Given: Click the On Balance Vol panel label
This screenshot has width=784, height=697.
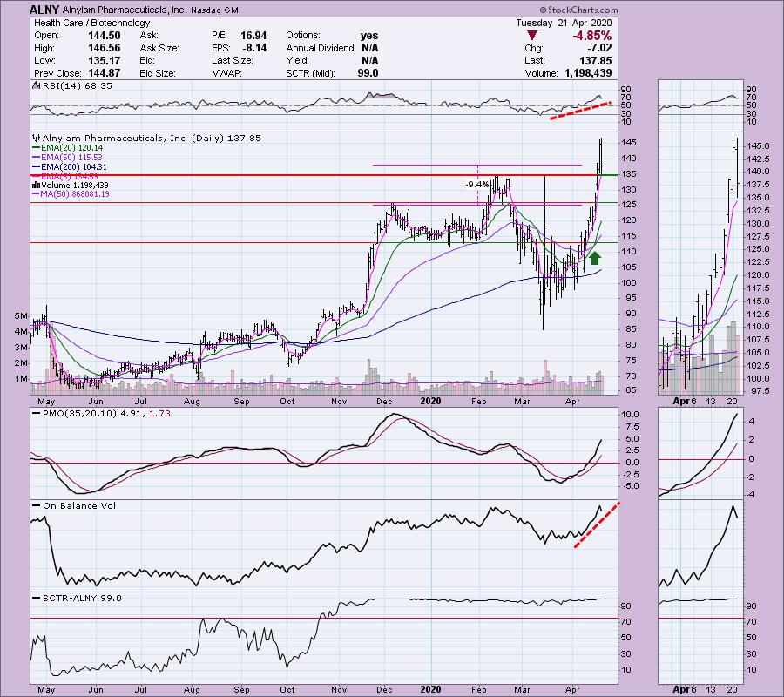Looking at the screenshot, I should coord(79,506).
